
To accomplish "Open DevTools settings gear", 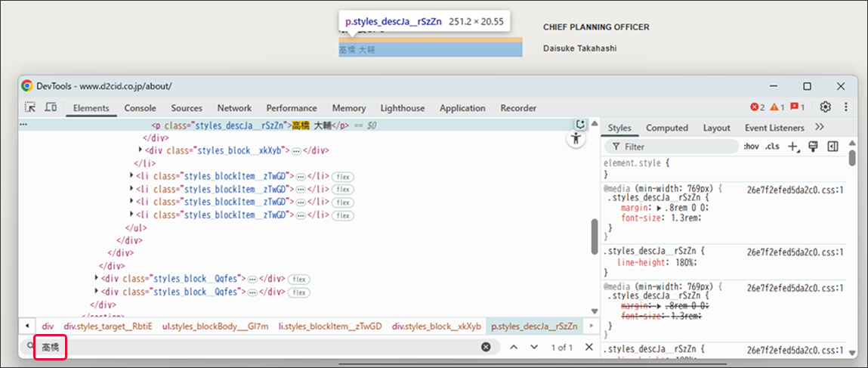I will click(x=826, y=107).
